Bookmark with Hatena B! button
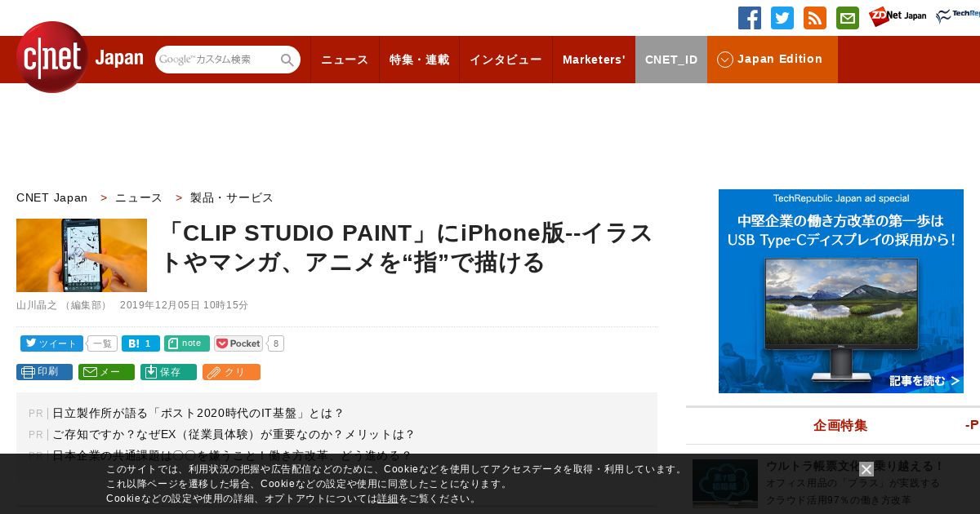Image resolution: width=980 pixels, height=514 pixels. [x=140, y=343]
